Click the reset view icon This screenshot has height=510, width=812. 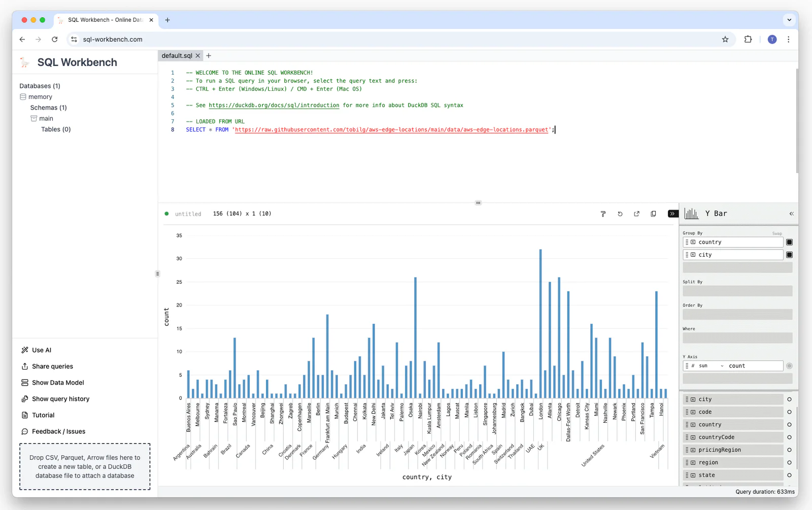point(620,214)
